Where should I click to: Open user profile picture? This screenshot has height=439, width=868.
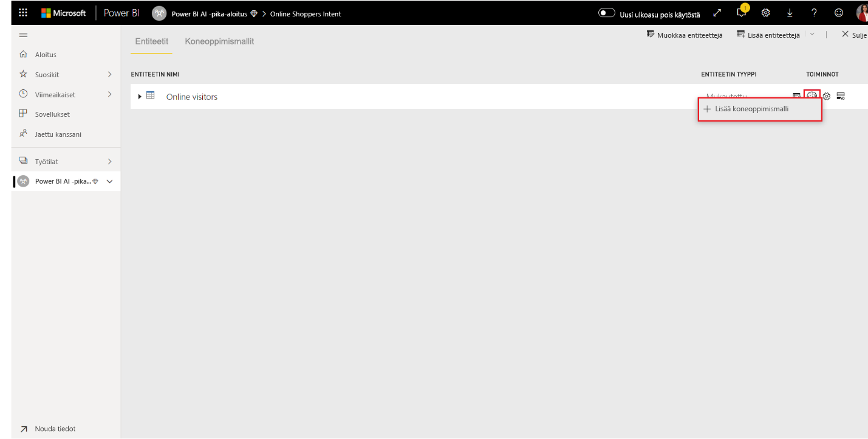coord(862,13)
